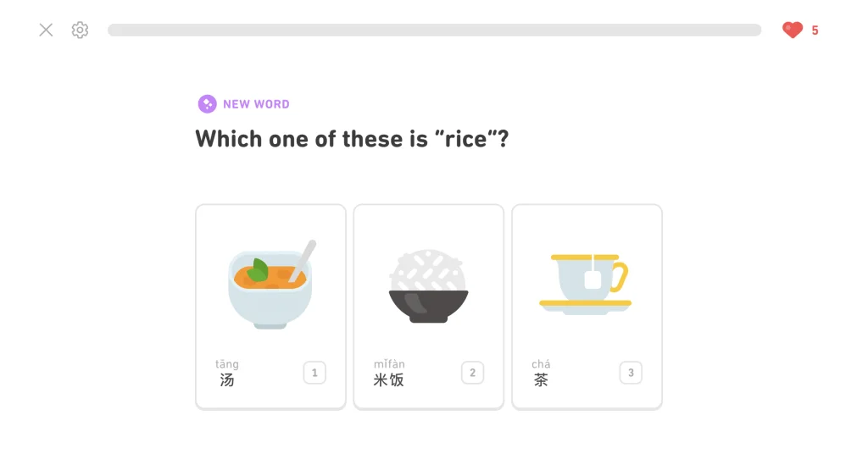Select the soup bowl illustration

point(270,284)
